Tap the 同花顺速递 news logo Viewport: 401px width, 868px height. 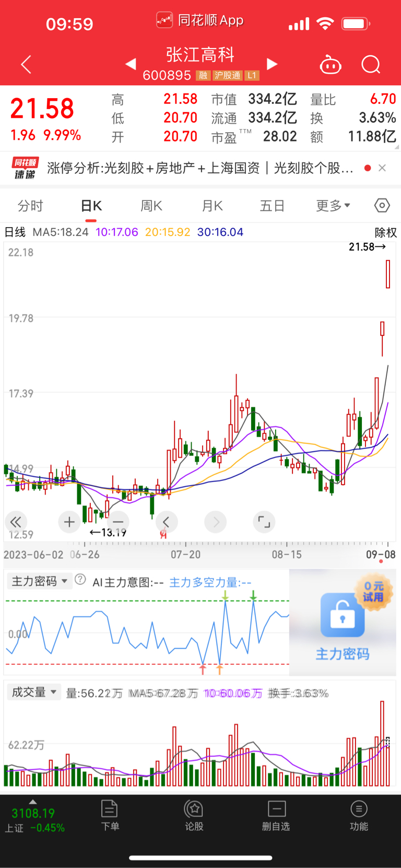(25, 168)
